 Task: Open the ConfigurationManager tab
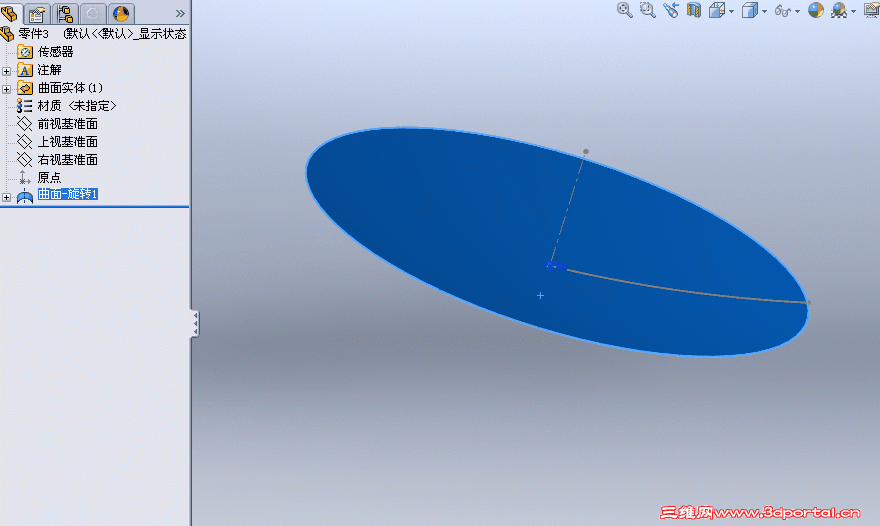tap(65, 13)
